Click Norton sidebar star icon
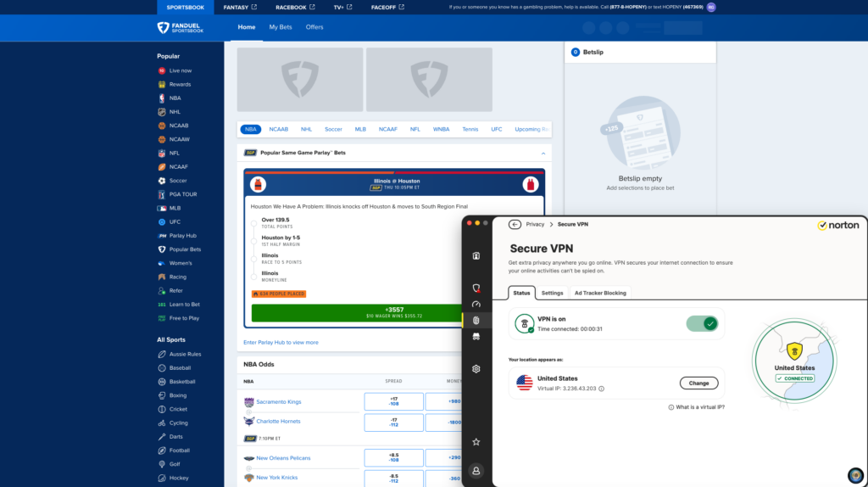 [476, 442]
